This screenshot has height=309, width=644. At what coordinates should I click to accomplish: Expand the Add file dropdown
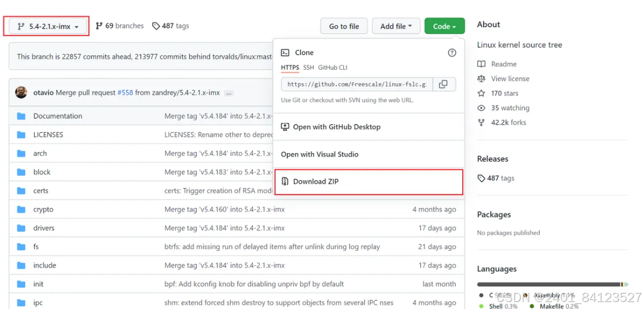pos(396,26)
